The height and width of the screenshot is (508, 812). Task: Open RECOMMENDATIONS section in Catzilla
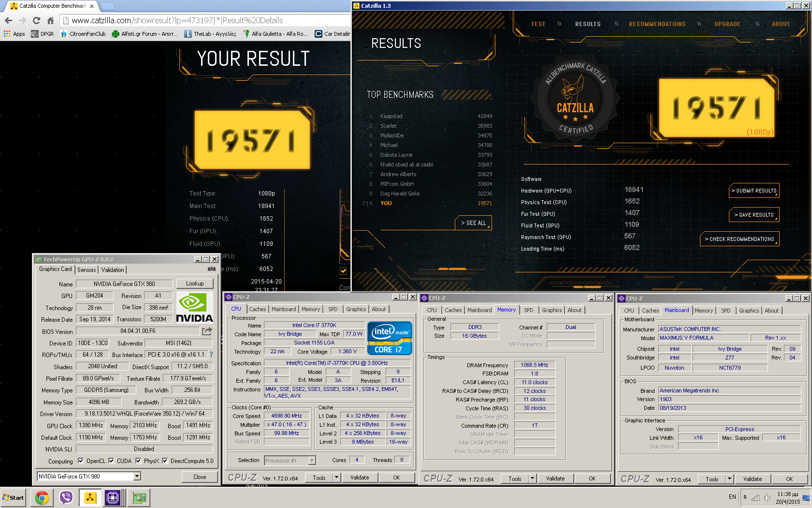tap(657, 24)
